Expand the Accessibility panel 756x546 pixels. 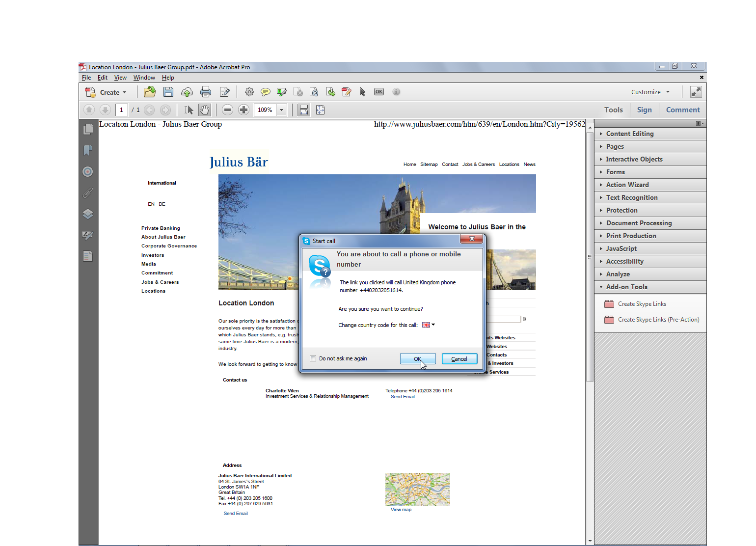point(650,261)
